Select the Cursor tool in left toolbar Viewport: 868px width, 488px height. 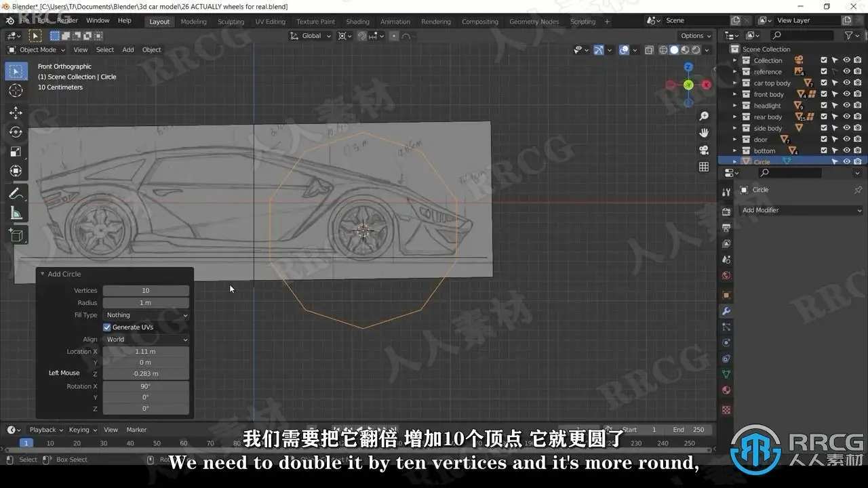pos(16,91)
